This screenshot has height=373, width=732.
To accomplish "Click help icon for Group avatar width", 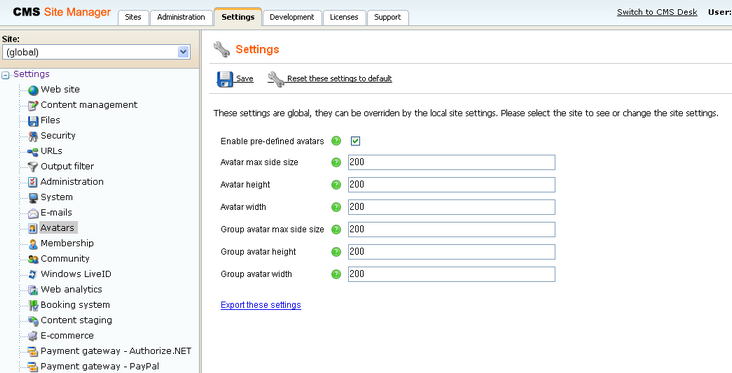I will click(x=336, y=274).
